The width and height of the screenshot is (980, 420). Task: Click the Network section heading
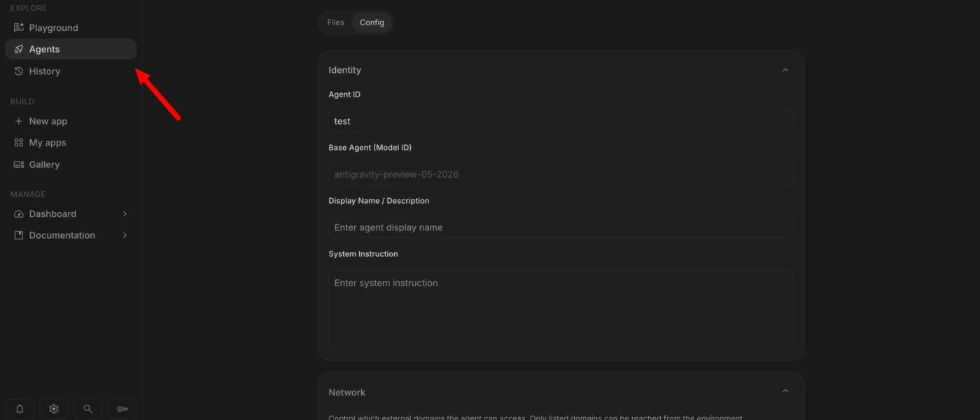pos(347,392)
